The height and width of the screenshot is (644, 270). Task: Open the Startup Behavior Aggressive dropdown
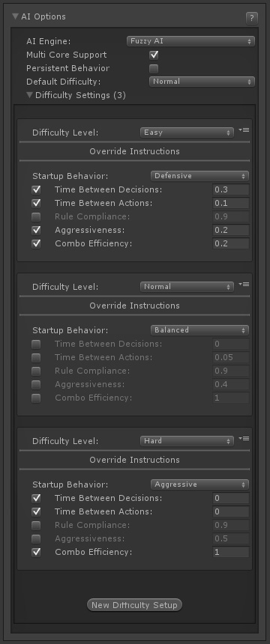199,484
